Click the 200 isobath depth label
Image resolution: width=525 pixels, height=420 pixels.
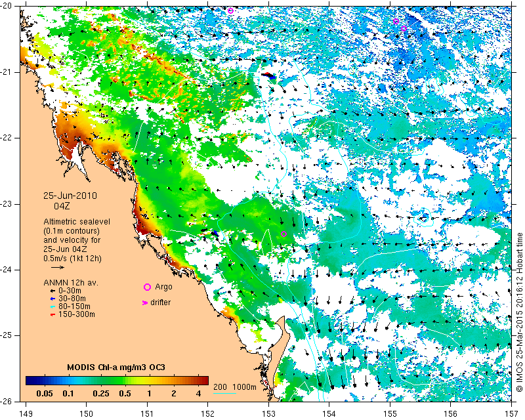tap(220, 387)
